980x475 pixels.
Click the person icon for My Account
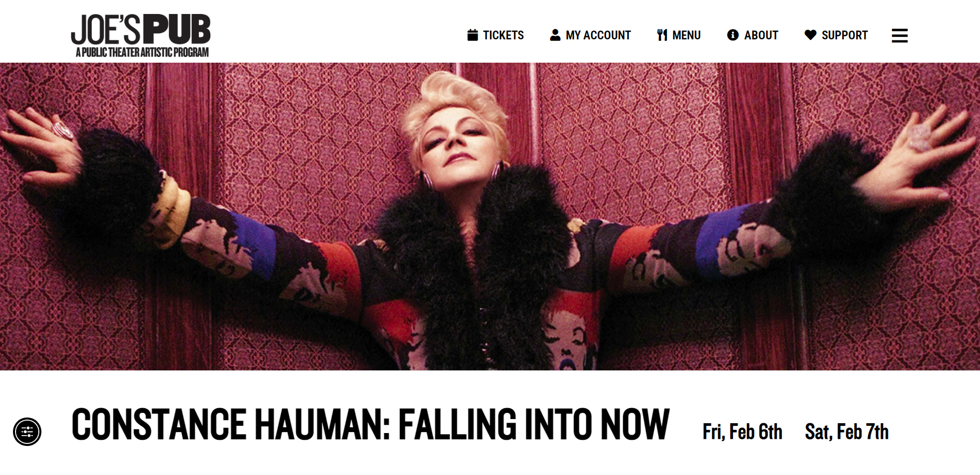click(555, 35)
